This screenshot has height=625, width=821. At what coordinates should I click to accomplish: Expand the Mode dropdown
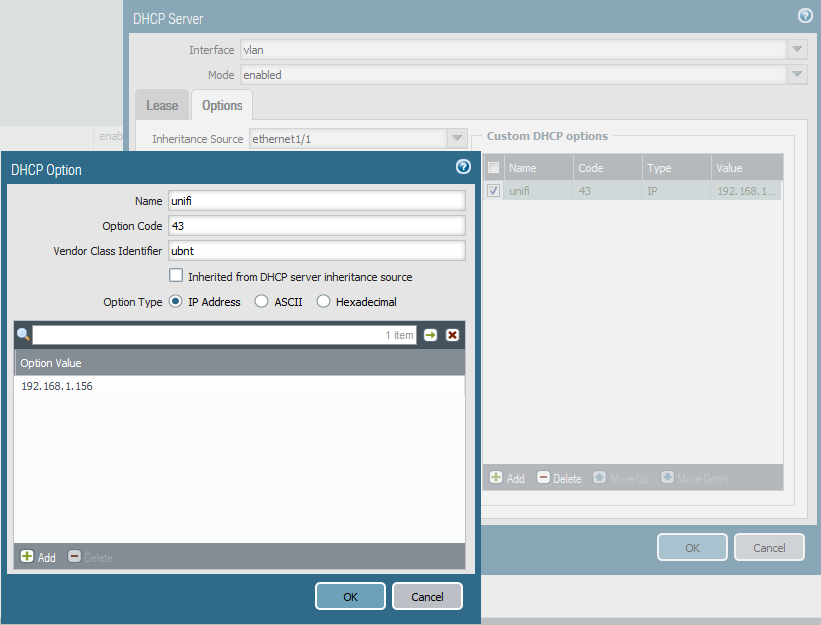(x=797, y=75)
